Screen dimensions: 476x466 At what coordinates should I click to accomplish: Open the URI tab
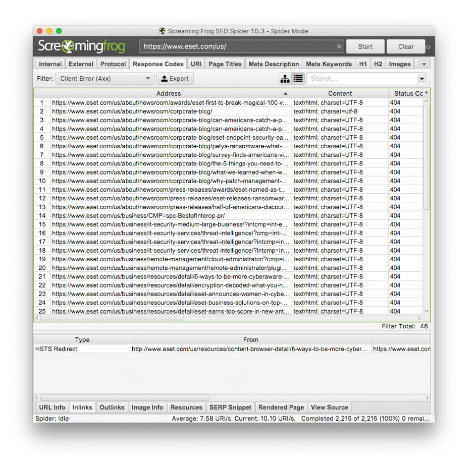click(x=196, y=64)
